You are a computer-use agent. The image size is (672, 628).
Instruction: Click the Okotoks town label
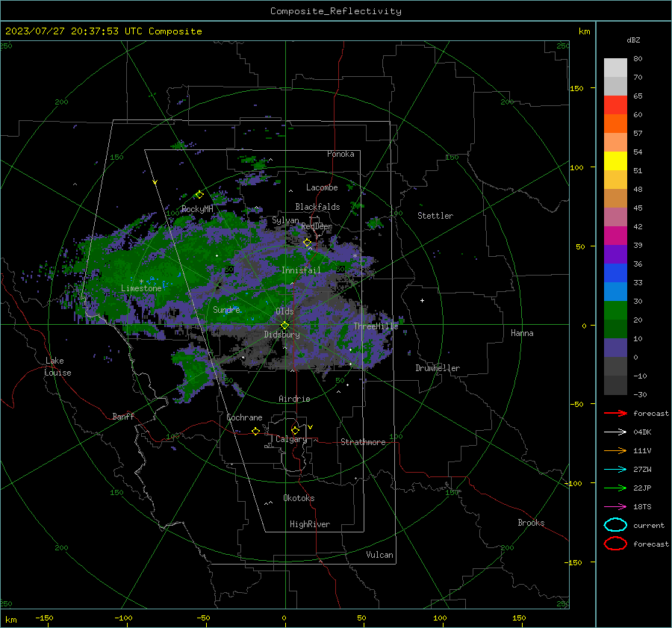(x=299, y=498)
